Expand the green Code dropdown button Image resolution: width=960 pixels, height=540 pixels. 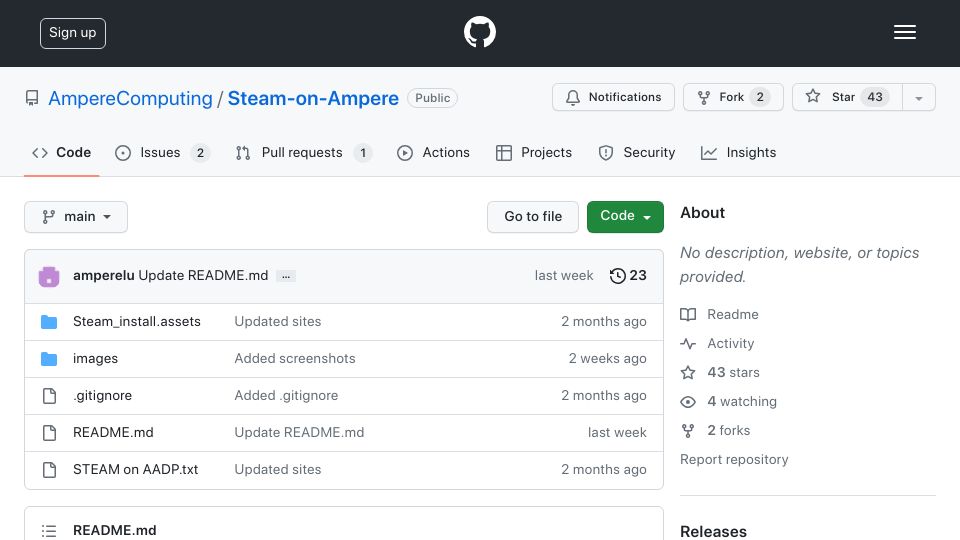tap(625, 217)
